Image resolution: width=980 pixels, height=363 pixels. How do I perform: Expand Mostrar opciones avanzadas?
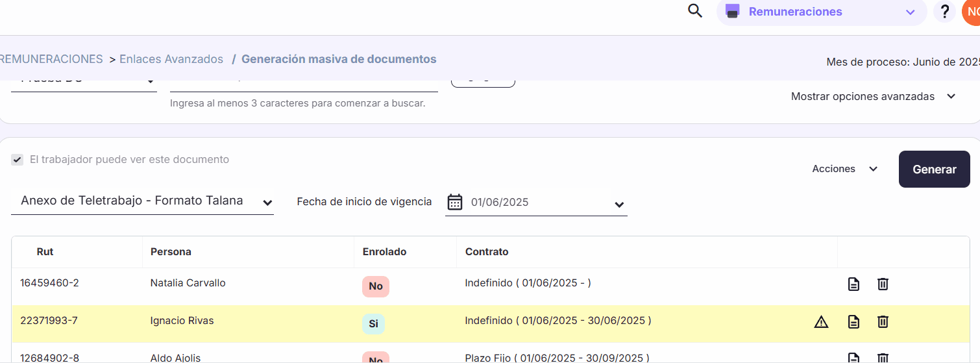click(873, 96)
